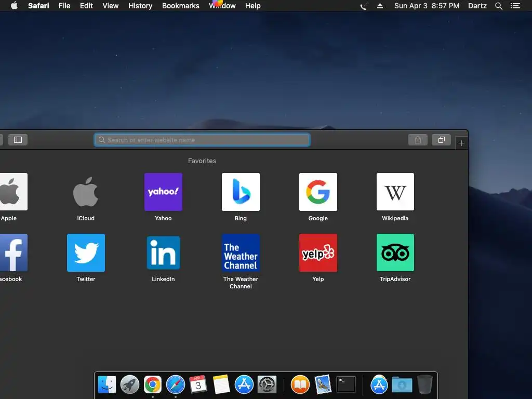The width and height of the screenshot is (532, 399).
Task: Open the Apple logo menu
Action: 14,6
